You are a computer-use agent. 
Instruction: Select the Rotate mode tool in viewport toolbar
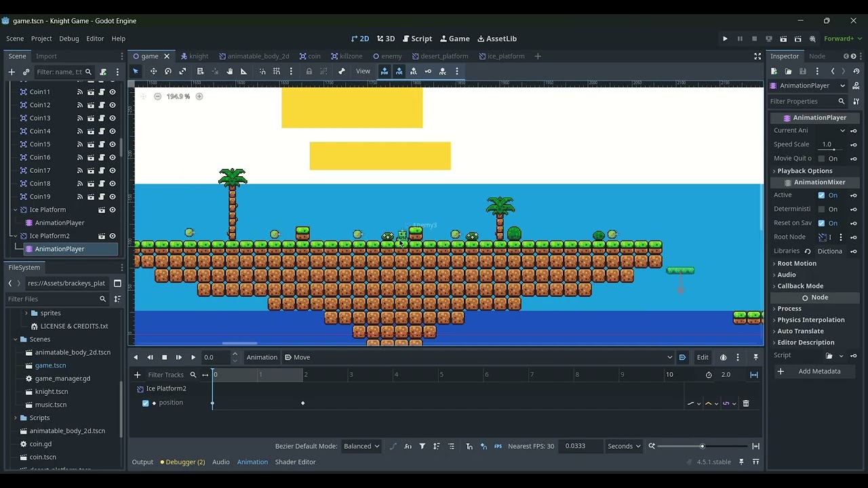pyautogui.click(x=168, y=71)
